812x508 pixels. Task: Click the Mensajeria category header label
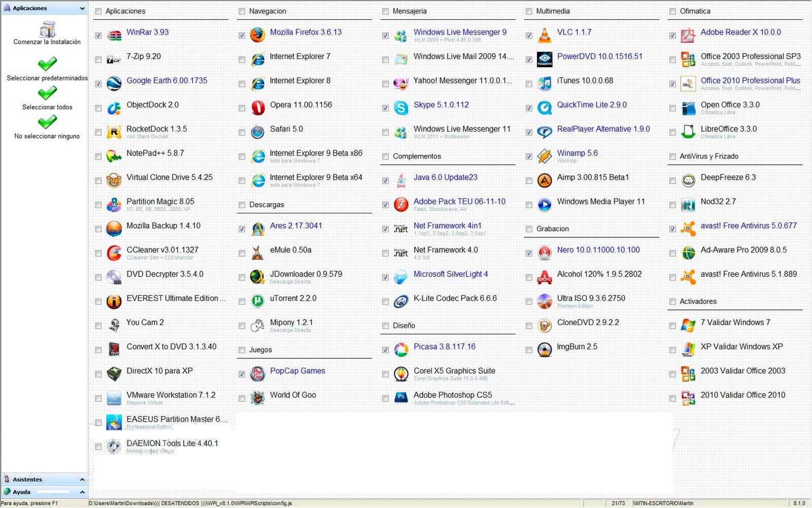410,11
